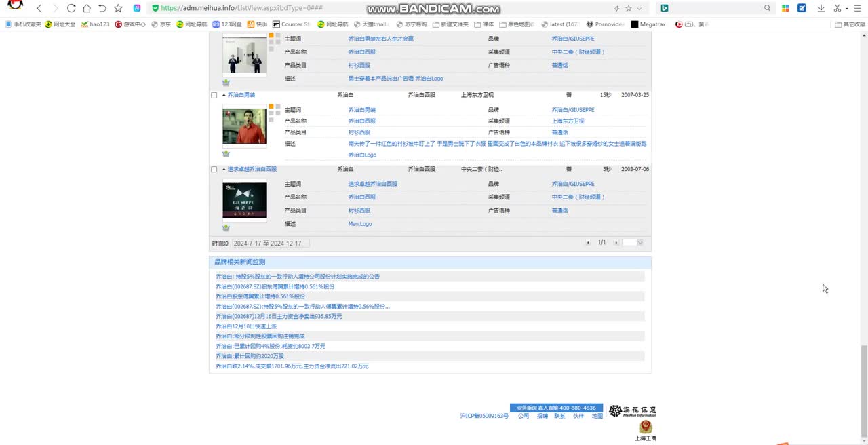Screen dimensions: 868x445
Task: Open the AI assistant icon
Action: [x=137, y=8]
